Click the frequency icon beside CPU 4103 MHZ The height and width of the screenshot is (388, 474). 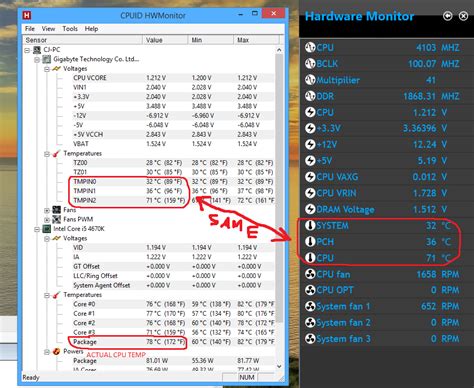tap(310, 47)
